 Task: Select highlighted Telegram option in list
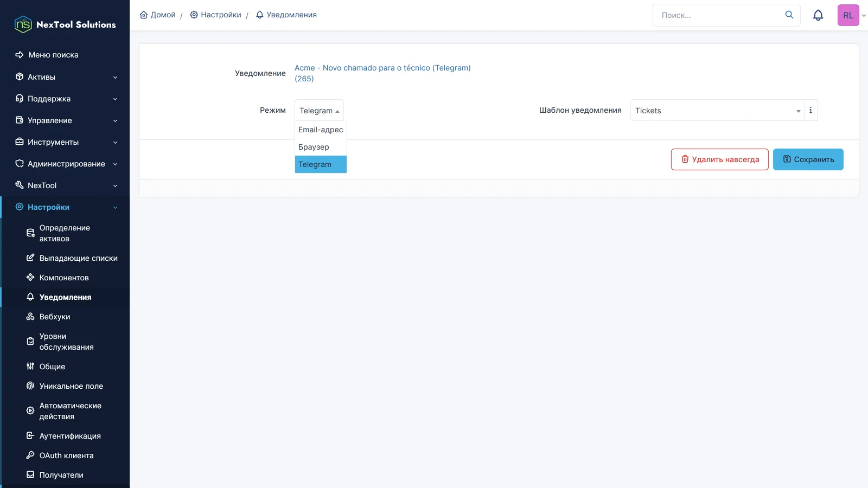(x=321, y=164)
